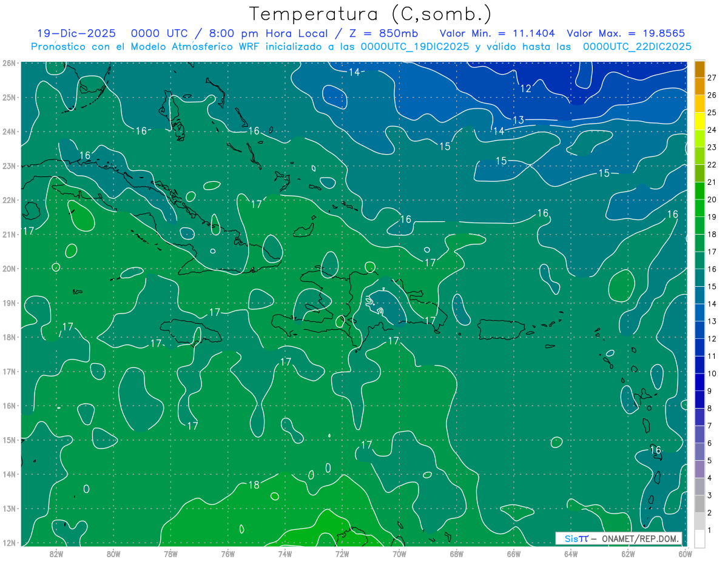The height and width of the screenshot is (562, 728).
Task: Click the longitude axis label "66W"
Action: (514, 554)
